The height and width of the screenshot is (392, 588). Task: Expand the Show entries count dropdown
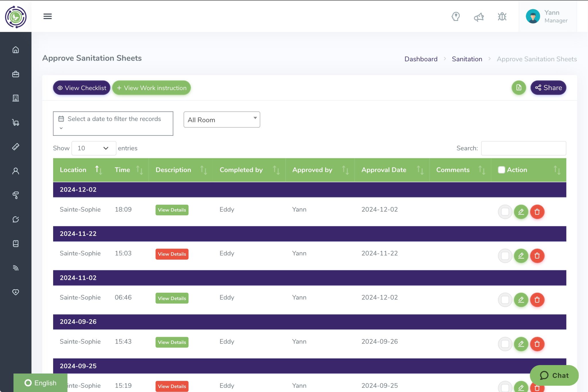(x=94, y=148)
